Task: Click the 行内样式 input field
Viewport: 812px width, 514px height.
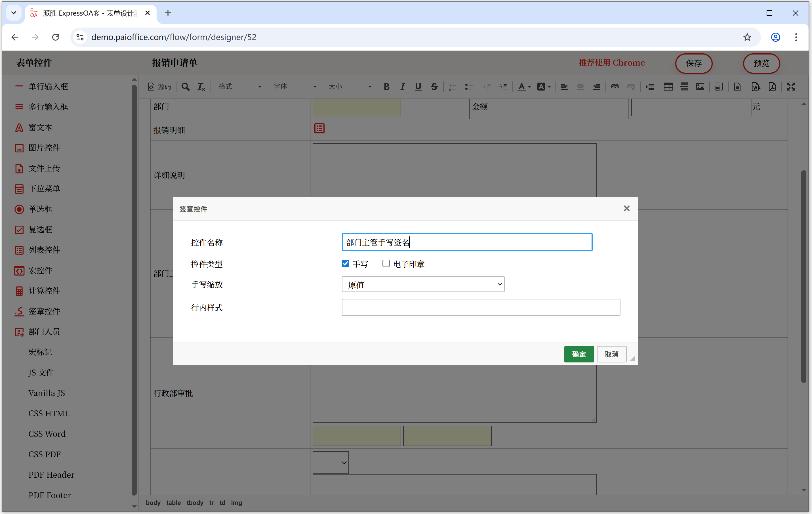Action: pos(481,307)
